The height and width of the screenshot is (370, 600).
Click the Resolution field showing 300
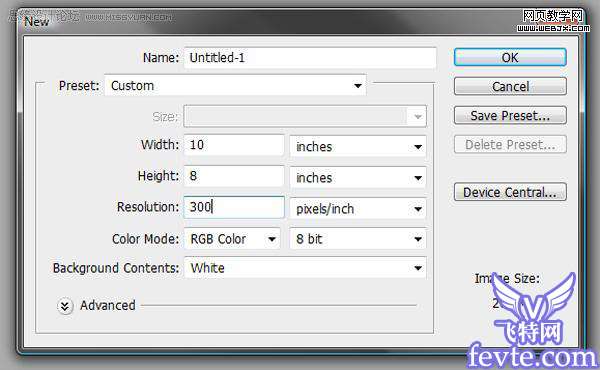click(234, 207)
